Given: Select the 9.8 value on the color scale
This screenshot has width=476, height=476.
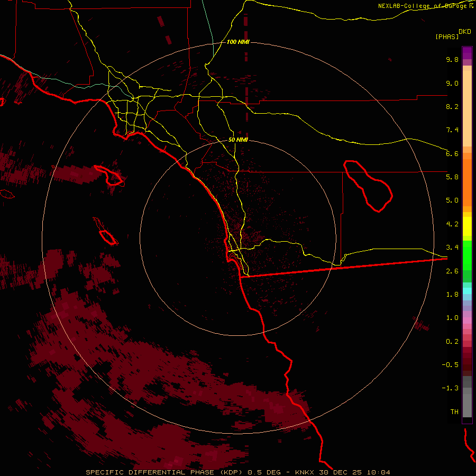Looking at the screenshot, I should pos(452,59).
